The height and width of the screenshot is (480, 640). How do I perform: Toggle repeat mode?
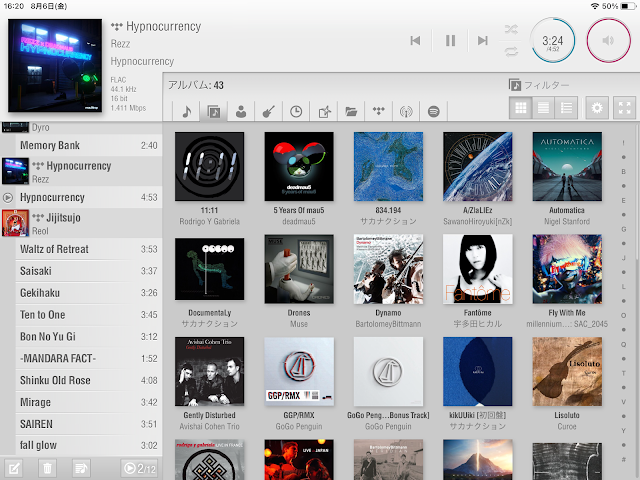coord(511,52)
